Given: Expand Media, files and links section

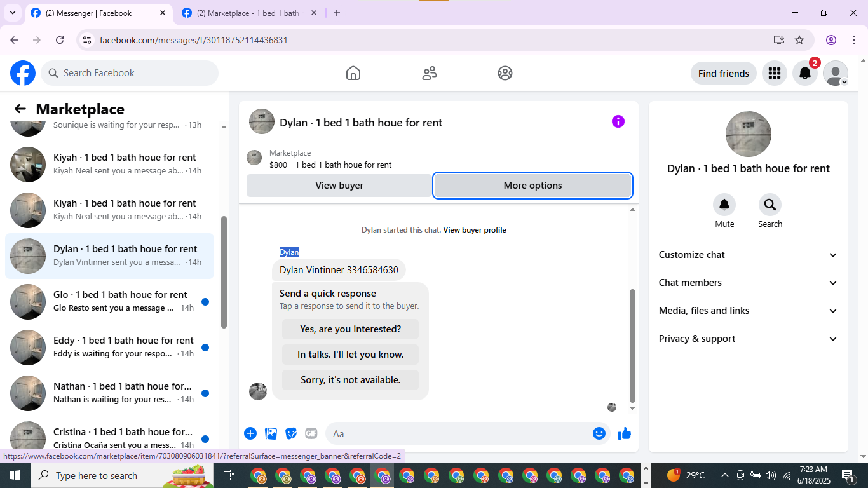Looking at the screenshot, I should tap(749, 311).
